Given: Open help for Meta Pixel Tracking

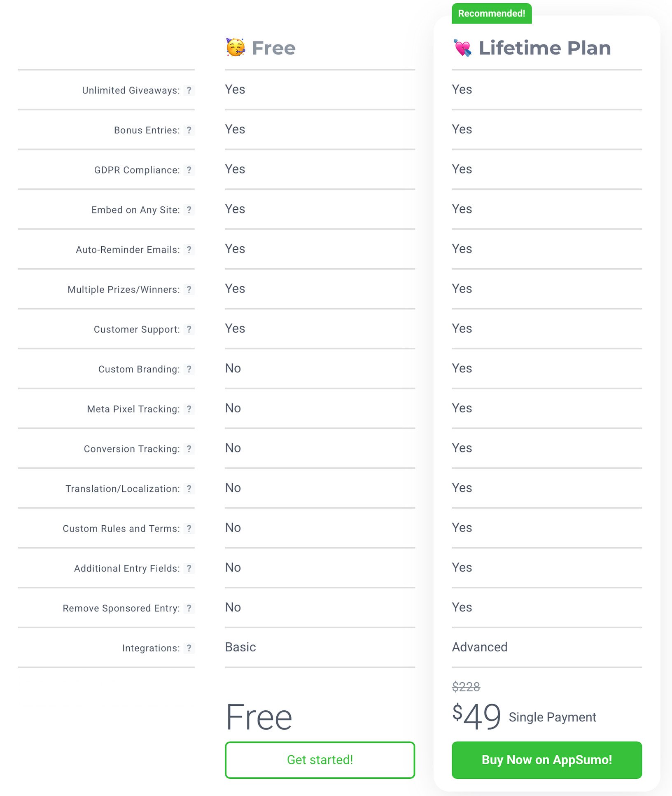Looking at the screenshot, I should 189,409.
